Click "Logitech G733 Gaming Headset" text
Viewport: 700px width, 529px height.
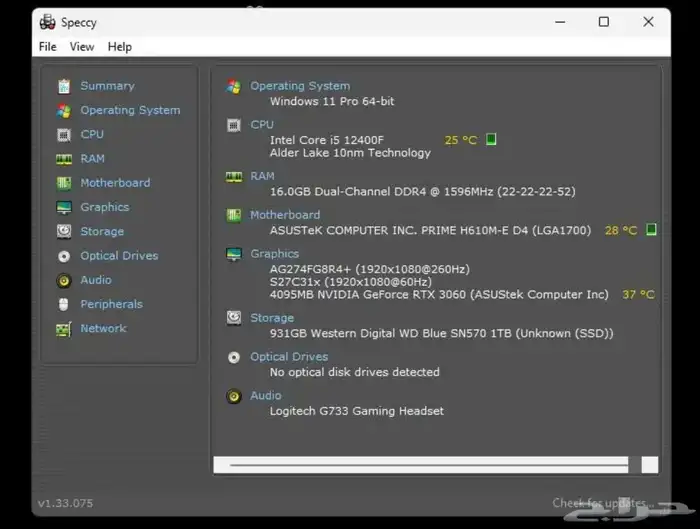(x=357, y=411)
